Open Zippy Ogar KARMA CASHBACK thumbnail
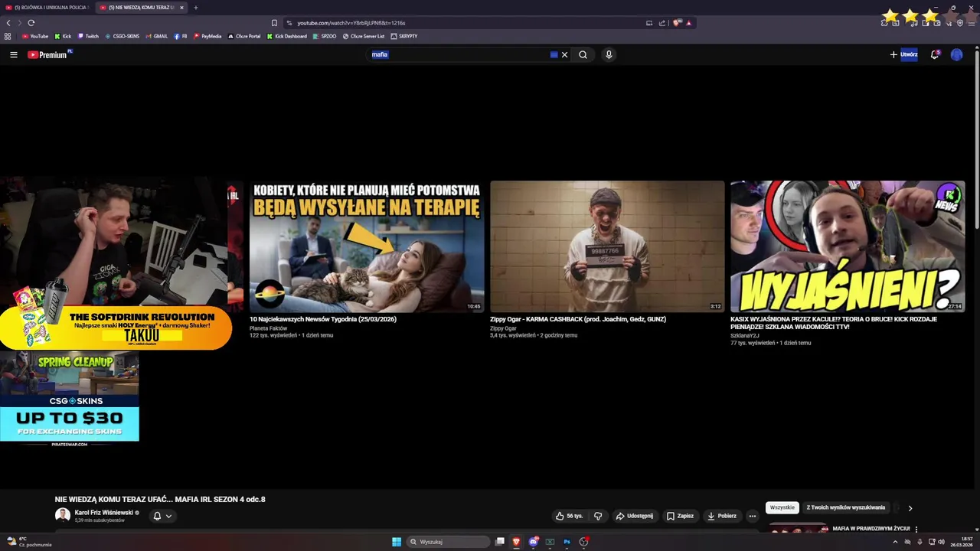 (607, 246)
